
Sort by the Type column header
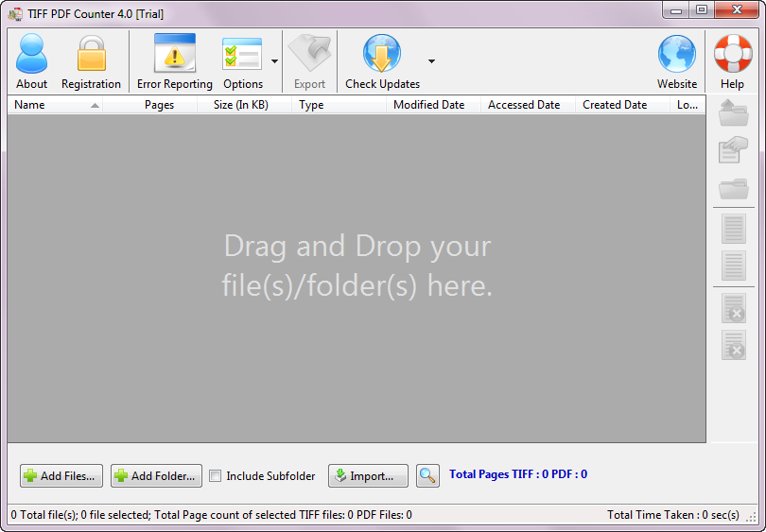coord(339,105)
